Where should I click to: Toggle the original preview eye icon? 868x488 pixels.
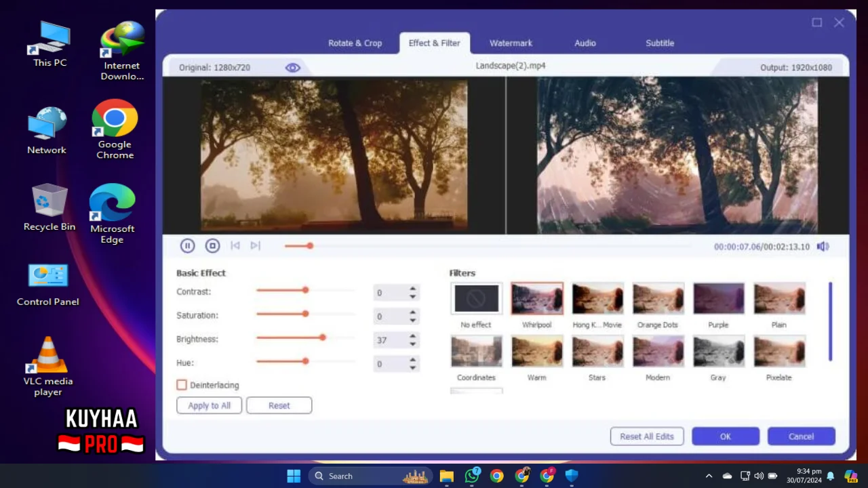point(292,68)
